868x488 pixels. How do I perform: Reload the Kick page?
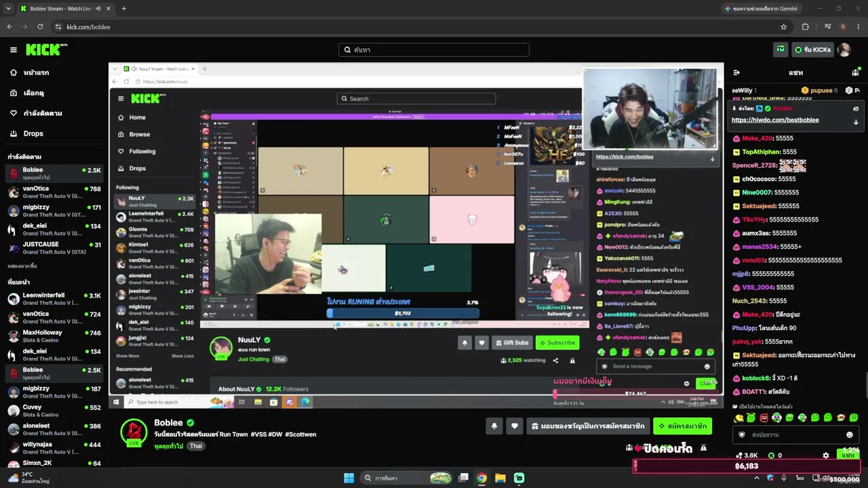coord(40,27)
